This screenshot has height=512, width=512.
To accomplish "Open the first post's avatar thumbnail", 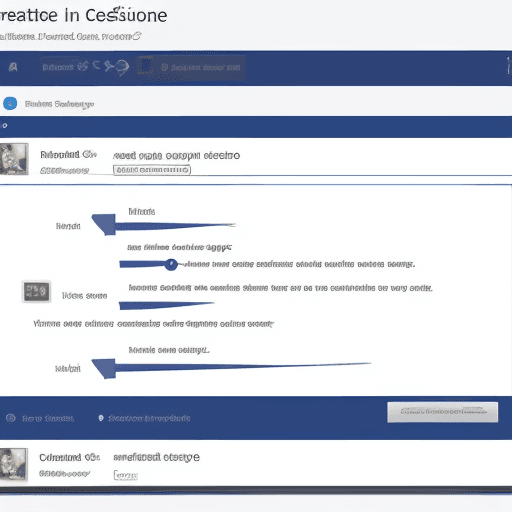I will (x=14, y=159).
